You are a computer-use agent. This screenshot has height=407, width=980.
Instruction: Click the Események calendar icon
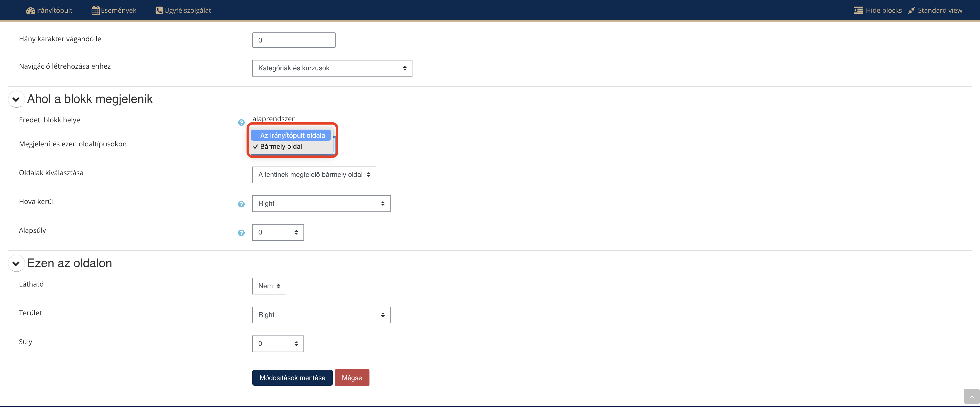(96, 10)
